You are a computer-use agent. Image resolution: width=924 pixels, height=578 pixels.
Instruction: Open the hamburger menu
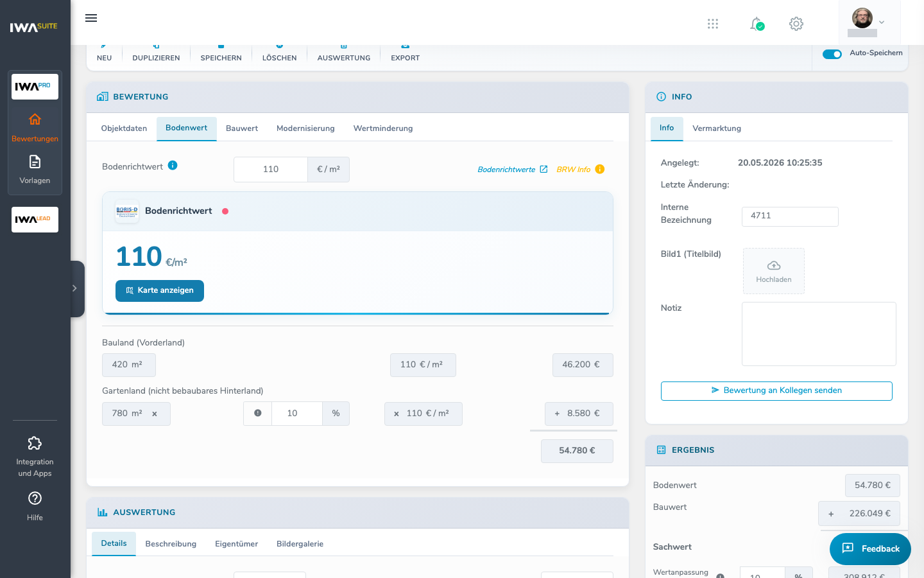[91, 18]
